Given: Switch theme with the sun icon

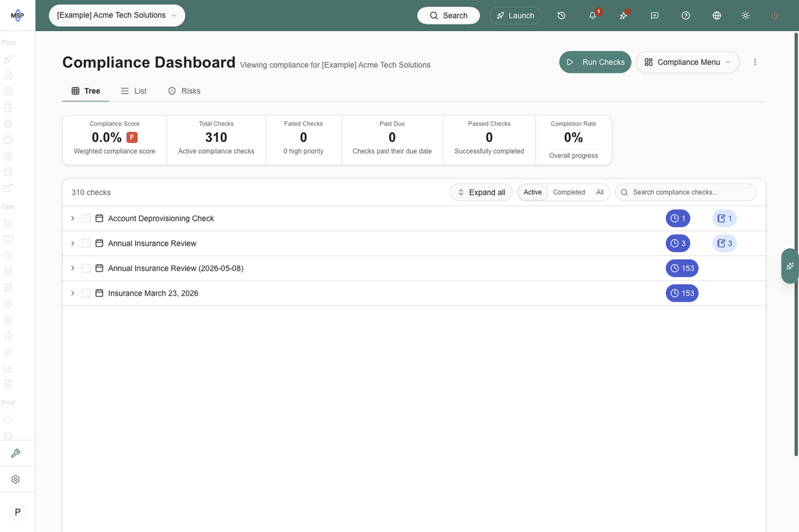Looking at the screenshot, I should [745, 16].
